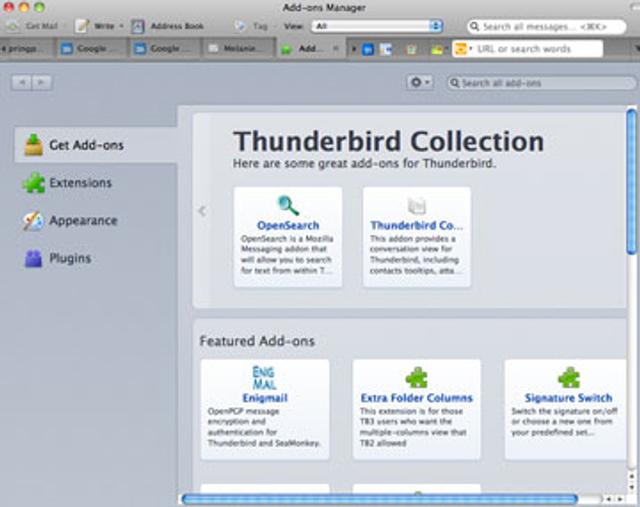Open the gear tools menu for add-ons
The image size is (640, 507).
coord(420,82)
